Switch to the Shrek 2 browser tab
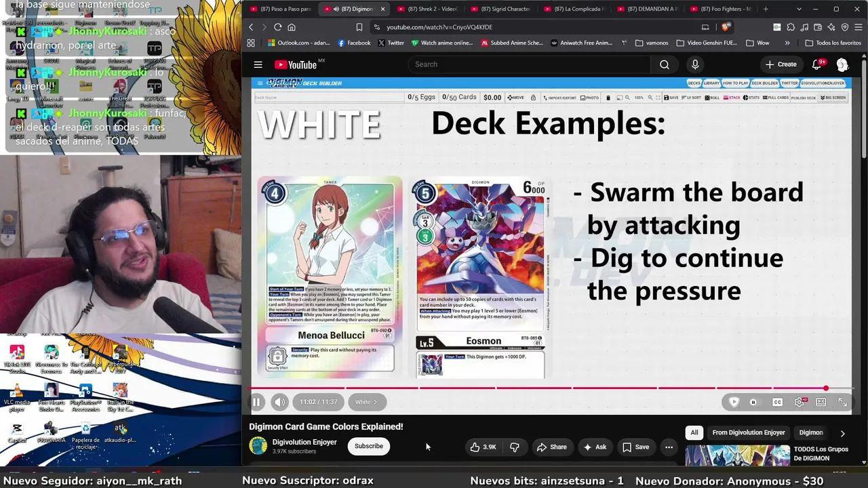Image resolution: width=868 pixels, height=488 pixels. point(428,9)
